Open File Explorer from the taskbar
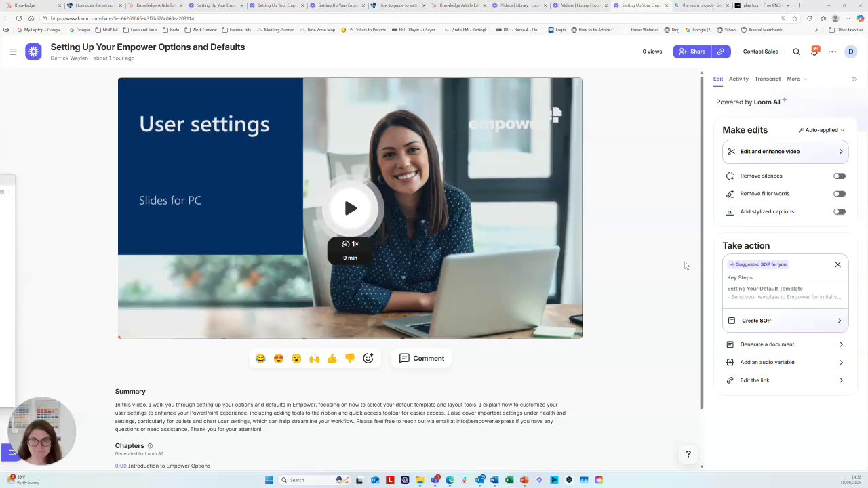The height and width of the screenshot is (488, 868). (x=420, y=480)
